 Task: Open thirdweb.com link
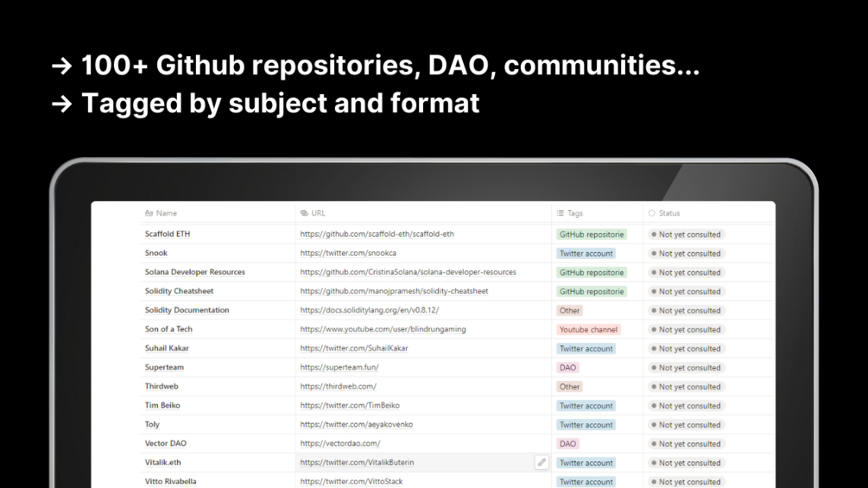(x=339, y=386)
